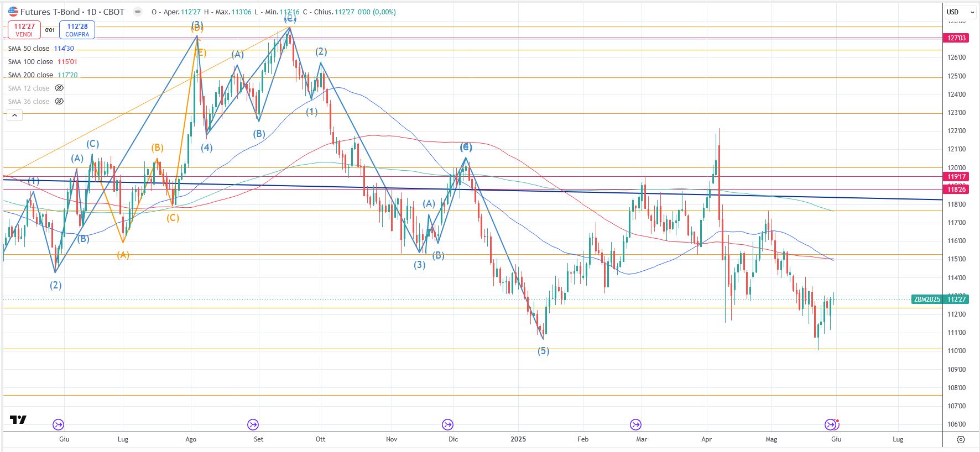Click the gray market status indicator
The image size is (980, 452).
(x=138, y=12)
